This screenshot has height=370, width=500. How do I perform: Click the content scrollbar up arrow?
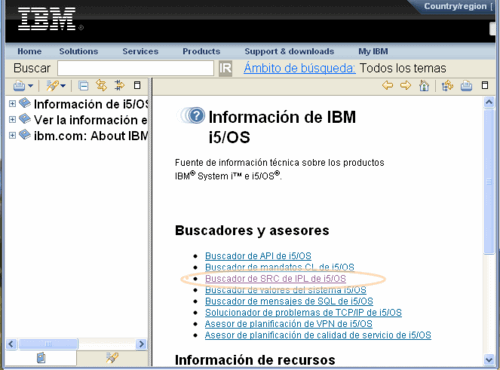pos(489,102)
